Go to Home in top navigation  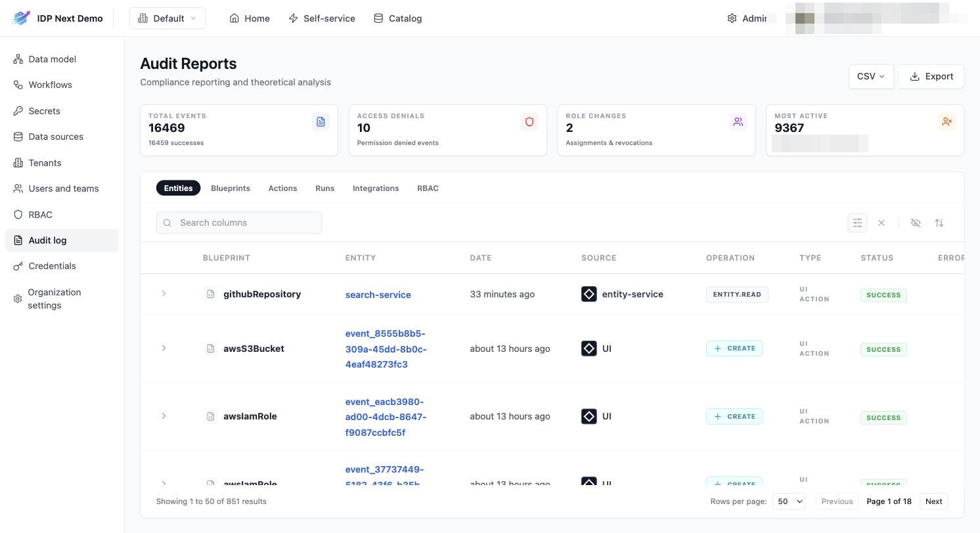[x=250, y=18]
